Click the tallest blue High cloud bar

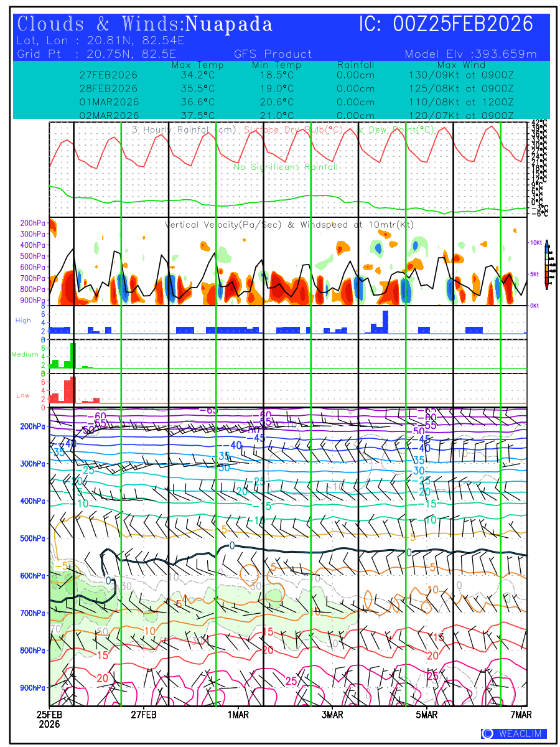(x=385, y=322)
